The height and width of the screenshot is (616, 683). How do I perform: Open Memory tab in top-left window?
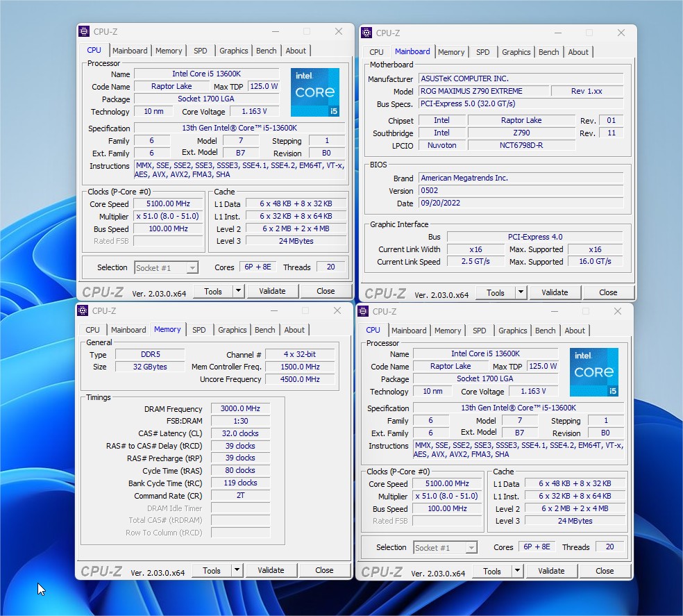[169, 51]
